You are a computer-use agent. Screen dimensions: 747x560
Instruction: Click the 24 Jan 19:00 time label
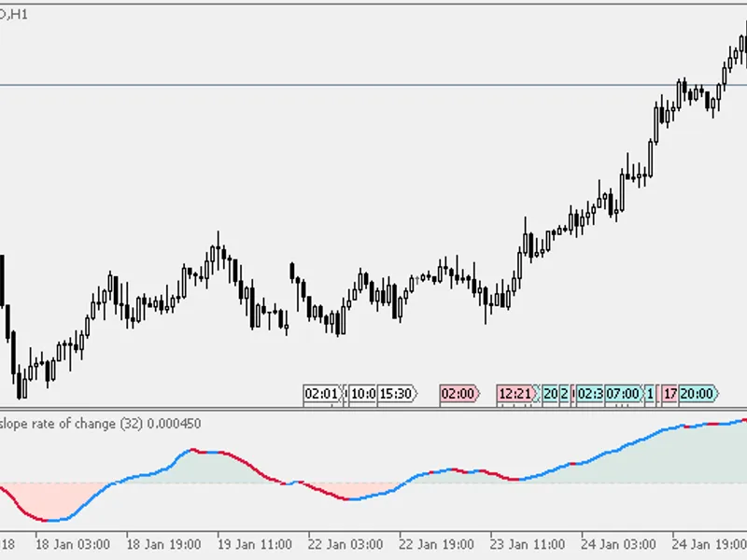(709, 544)
